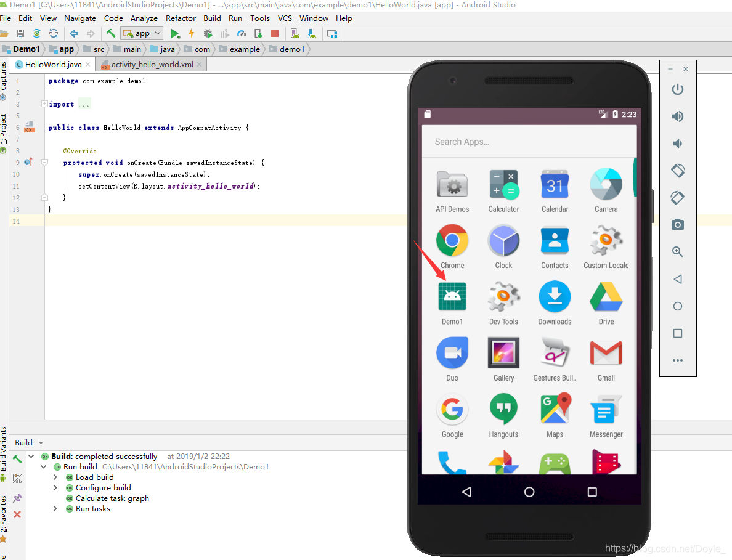Image resolution: width=732 pixels, height=560 pixels.
Task: Open the Build menu in menu bar
Action: coord(212,18)
